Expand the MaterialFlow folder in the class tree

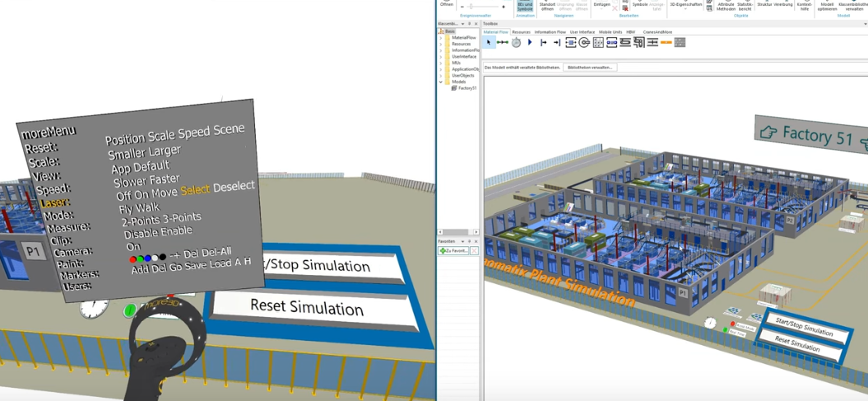[x=441, y=37]
